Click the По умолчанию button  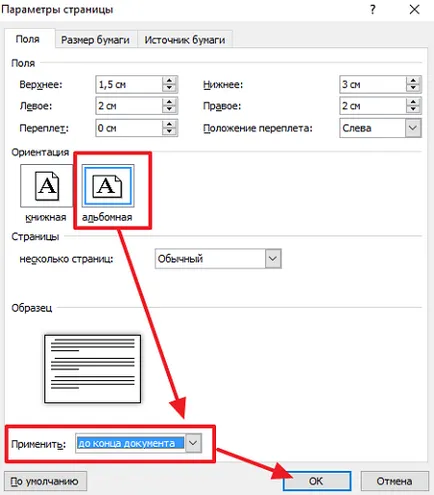click(x=45, y=481)
